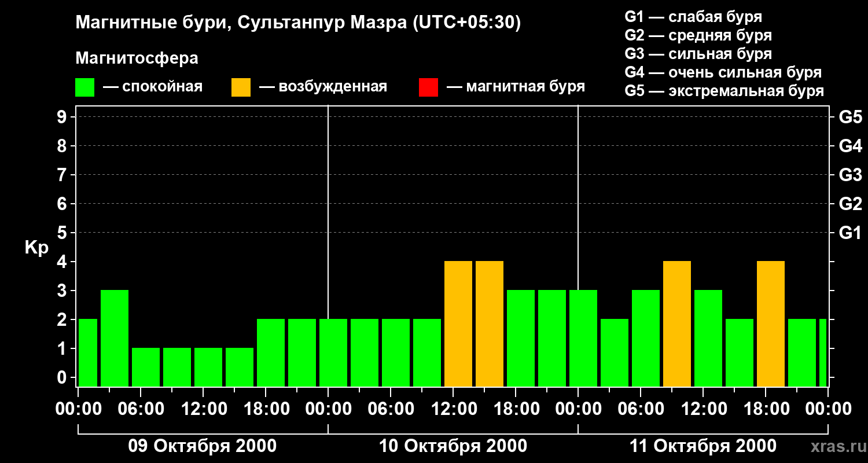The height and width of the screenshot is (463, 868).
Task: Click 'G5 — экстремальная буря' legend line
Action: (x=724, y=91)
